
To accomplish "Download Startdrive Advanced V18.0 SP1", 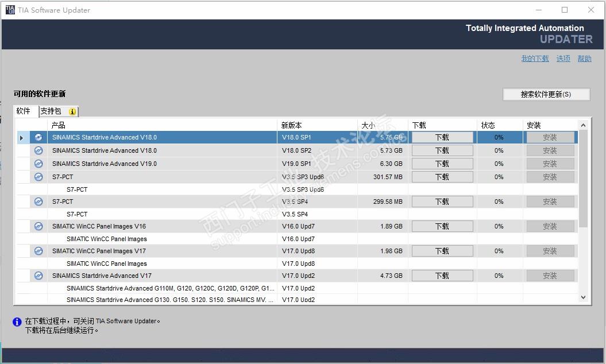I will [x=442, y=137].
